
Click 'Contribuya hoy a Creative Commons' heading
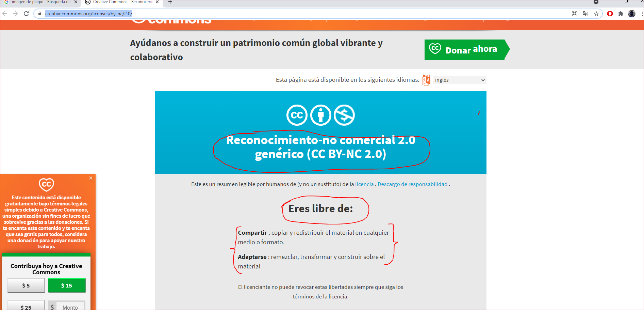46,269
